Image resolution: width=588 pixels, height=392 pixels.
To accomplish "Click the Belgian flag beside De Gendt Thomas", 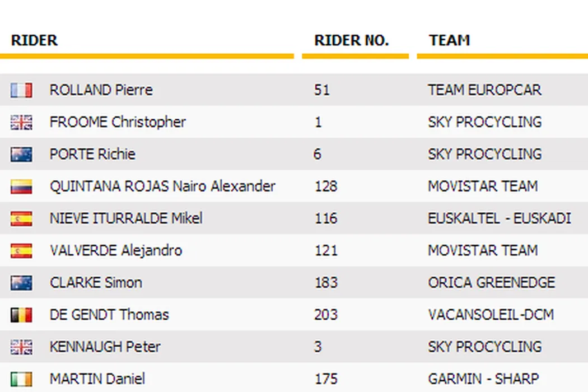I will [21, 315].
